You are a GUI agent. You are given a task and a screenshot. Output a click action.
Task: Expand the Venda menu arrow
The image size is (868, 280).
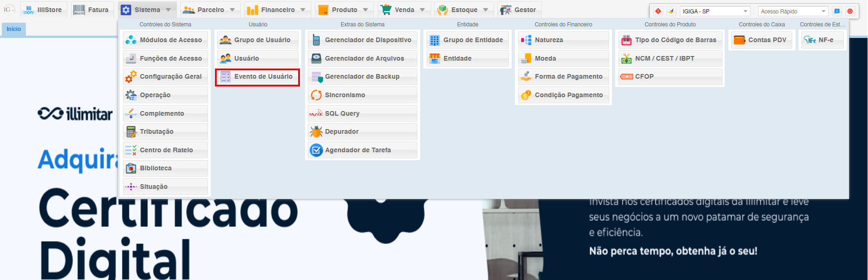coord(422,10)
